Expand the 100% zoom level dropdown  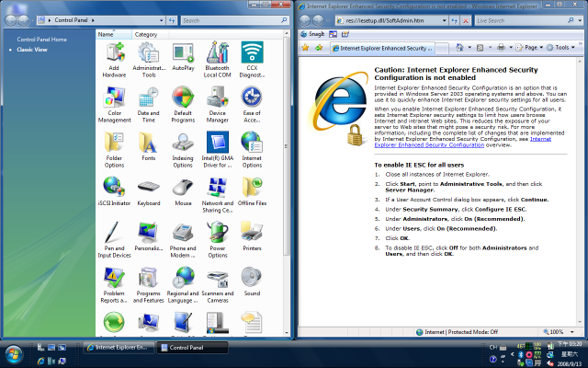tap(572, 332)
